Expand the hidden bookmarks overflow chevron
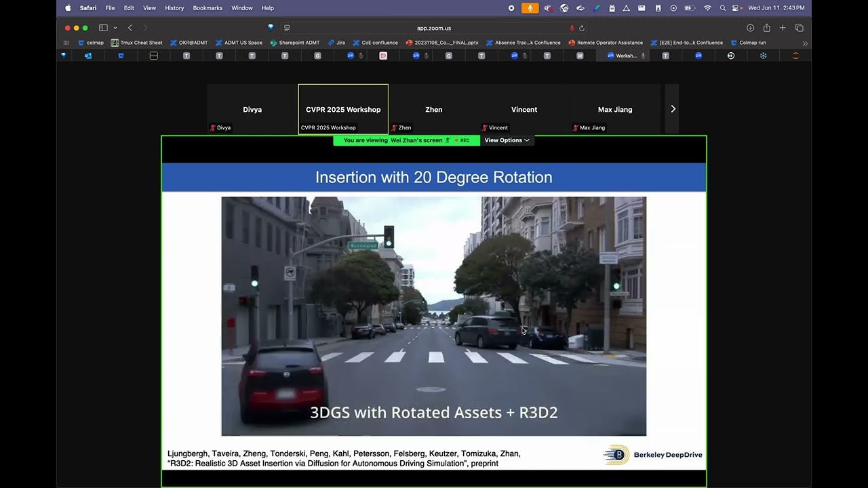 coord(805,43)
